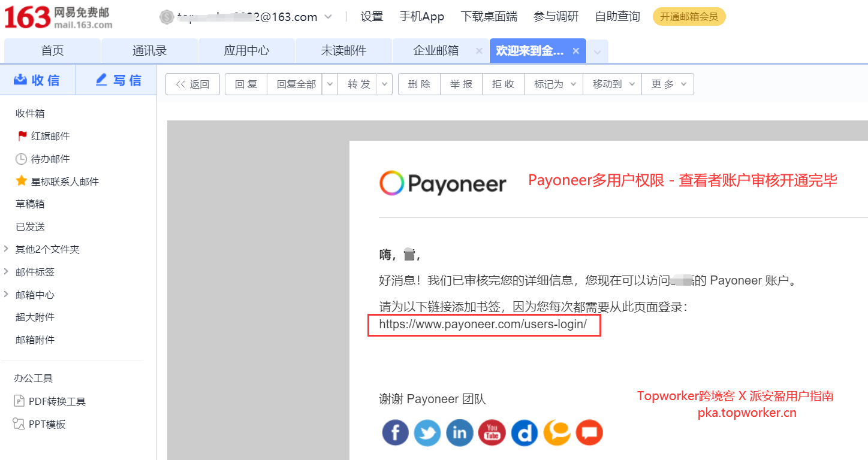Screen dimensions: 868x460
Task: Open the 草稿箱 drafts folder
Action: (x=30, y=204)
